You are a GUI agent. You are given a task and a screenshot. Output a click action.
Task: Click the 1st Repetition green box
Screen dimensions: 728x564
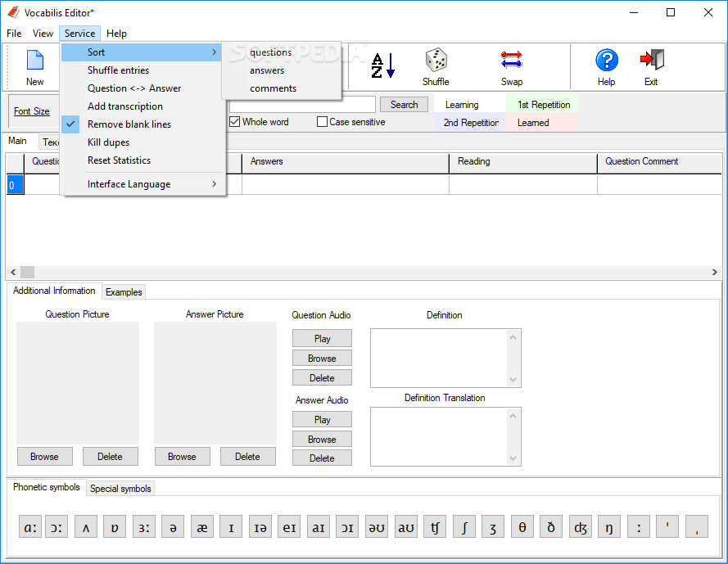543,105
